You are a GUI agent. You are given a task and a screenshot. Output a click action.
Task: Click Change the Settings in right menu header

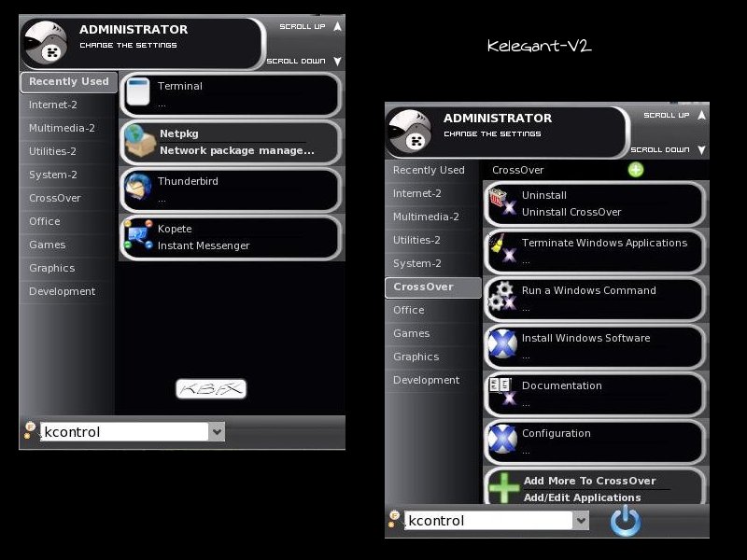(492, 133)
